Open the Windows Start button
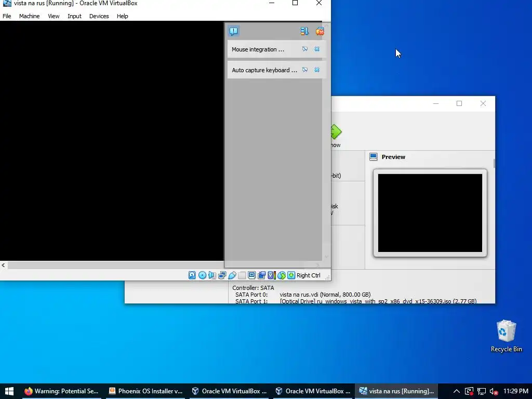532x399 pixels. pyautogui.click(x=9, y=391)
